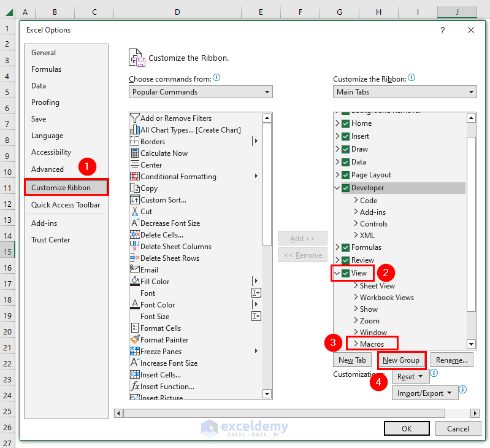Click the Insert Cells icon
This screenshot has height=448, width=490.
click(x=135, y=374)
